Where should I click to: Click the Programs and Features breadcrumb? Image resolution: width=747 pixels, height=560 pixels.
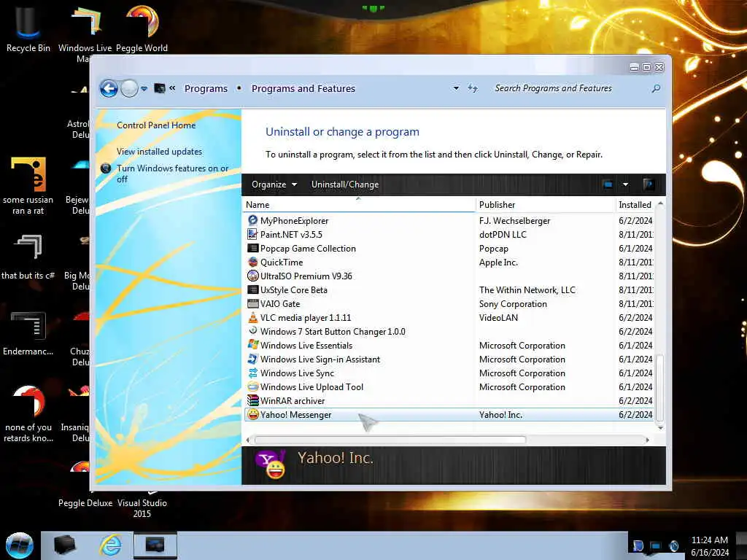(303, 88)
